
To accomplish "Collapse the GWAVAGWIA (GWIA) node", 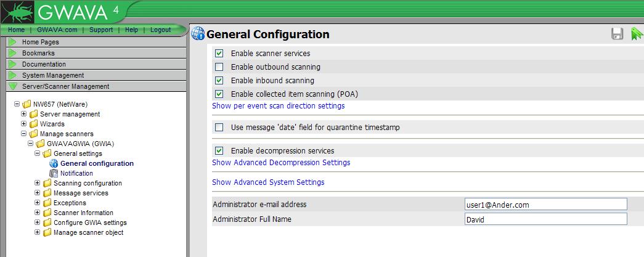I will (x=30, y=144).
